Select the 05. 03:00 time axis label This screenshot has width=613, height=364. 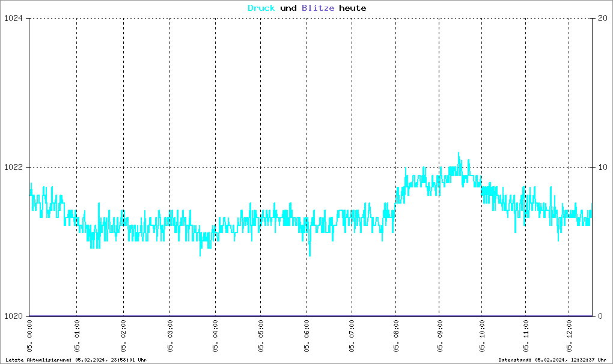click(x=170, y=337)
